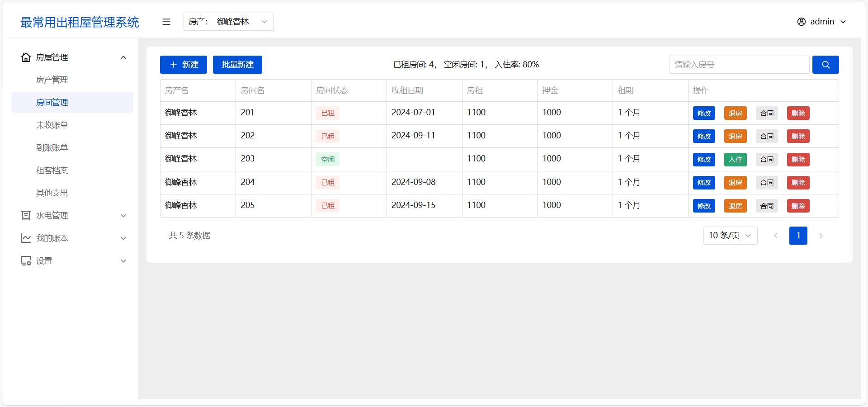Click the 最常用出租屋管理系统 title
This screenshot has height=407, width=868.
coord(80,22)
